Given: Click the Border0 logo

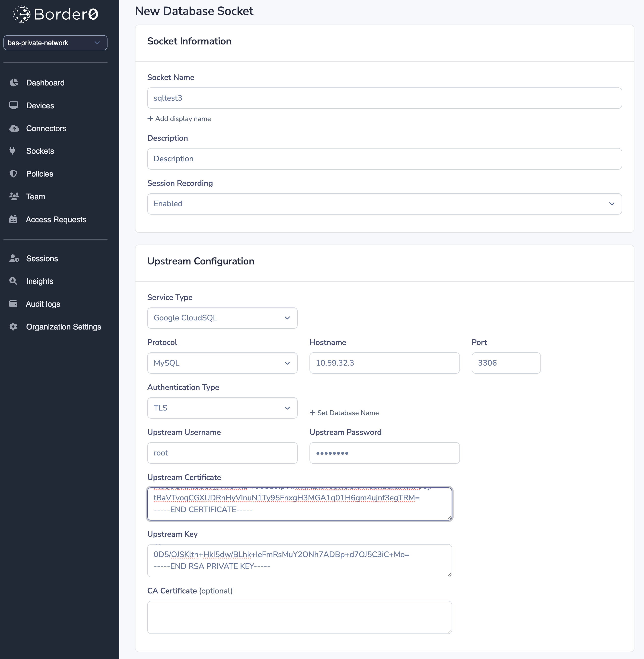Looking at the screenshot, I should coord(55,14).
